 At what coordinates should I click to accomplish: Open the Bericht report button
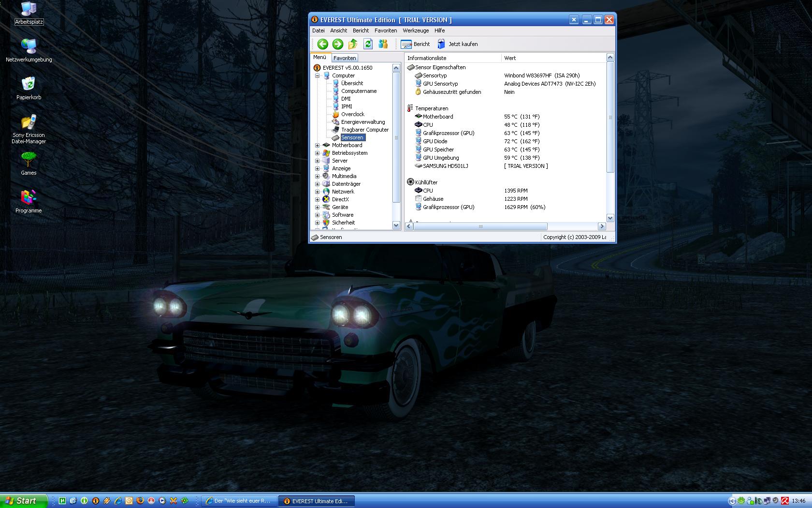pyautogui.click(x=415, y=44)
